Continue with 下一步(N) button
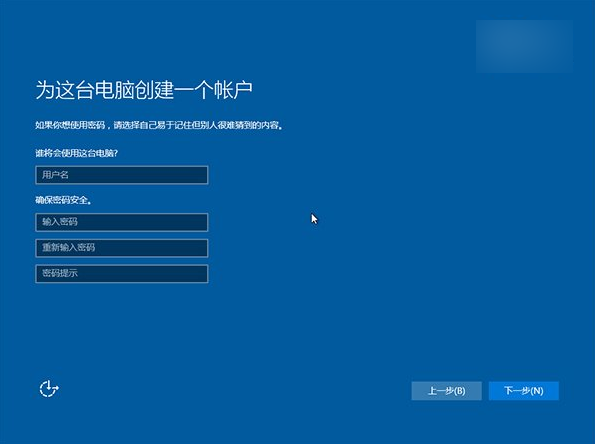Viewport: 595px width, 444px height. tap(524, 391)
